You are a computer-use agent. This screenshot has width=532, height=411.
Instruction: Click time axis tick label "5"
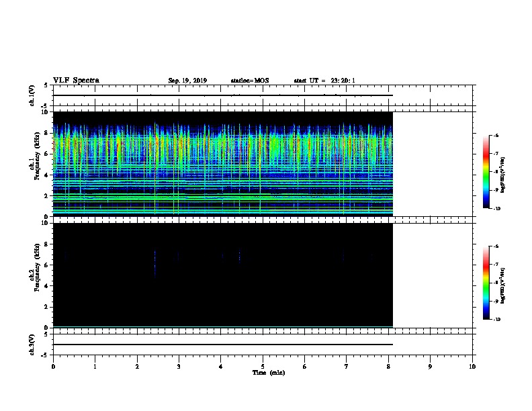263,367
